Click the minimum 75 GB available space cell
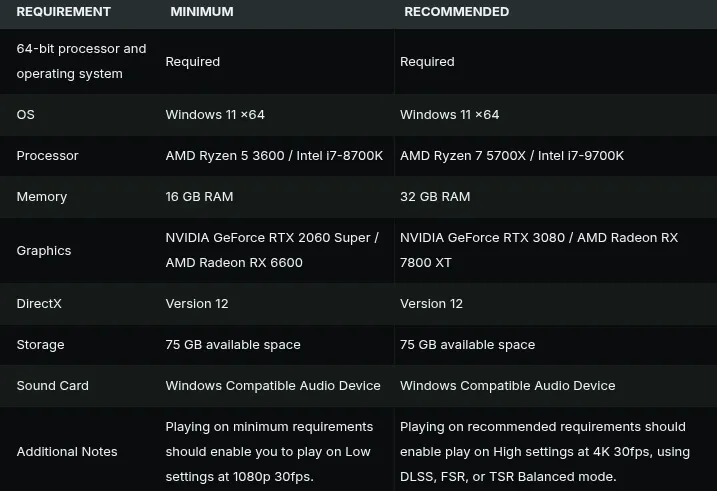Image resolution: width=717 pixels, height=491 pixels. [233, 345]
